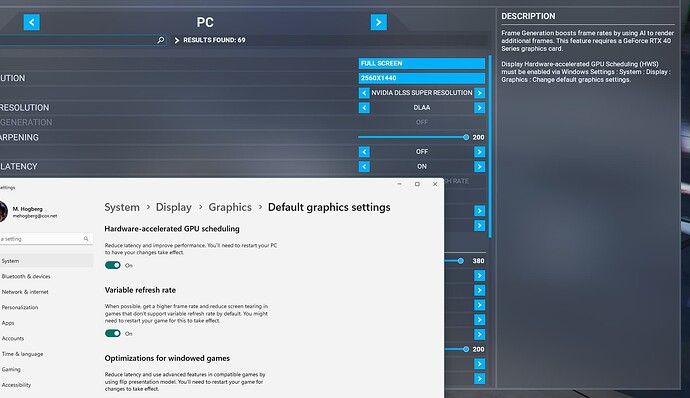690x398 pixels.
Task: Click right arrow just above the lower 200 slider
Action: point(480,335)
